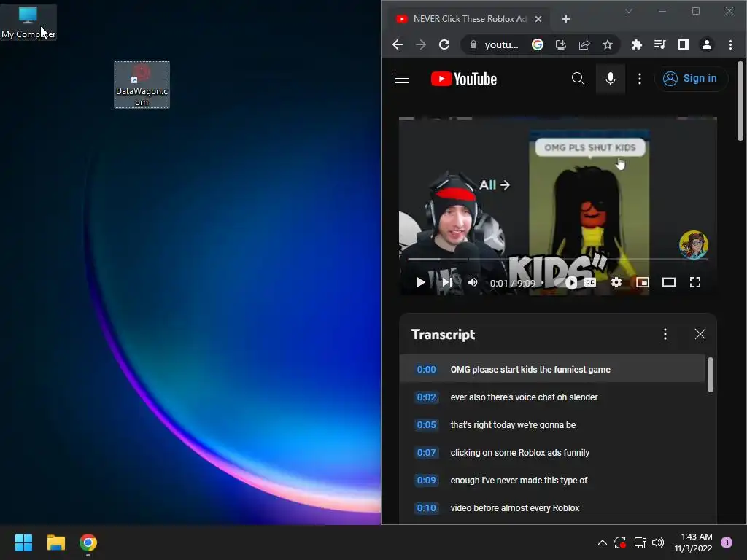Screen dimensions: 747x560
Task: Enable miniplayer mode
Action: pyautogui.click(x=643, y=282)
